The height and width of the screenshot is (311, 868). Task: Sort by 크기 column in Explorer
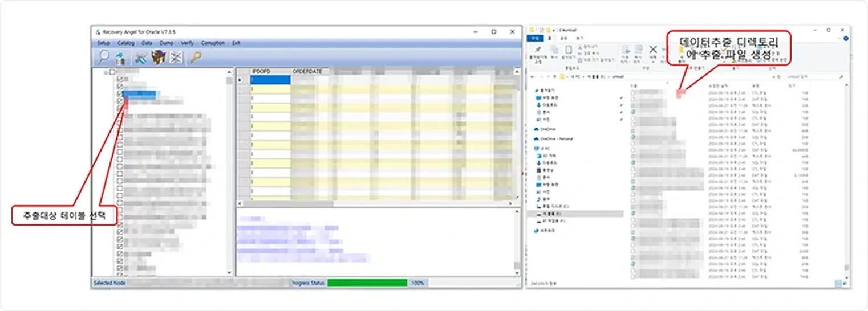pyautogui.click(x=792, y=85)
